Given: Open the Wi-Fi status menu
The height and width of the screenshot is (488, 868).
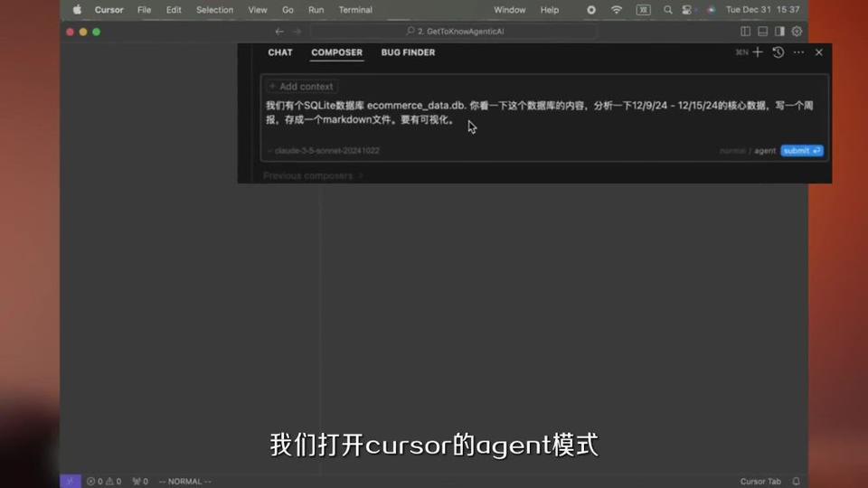Looking at the screenshot, I should click(x=616, y=10).
